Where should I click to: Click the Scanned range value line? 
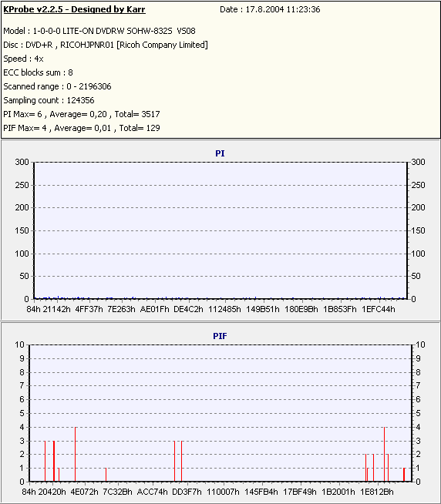(57, 86)
